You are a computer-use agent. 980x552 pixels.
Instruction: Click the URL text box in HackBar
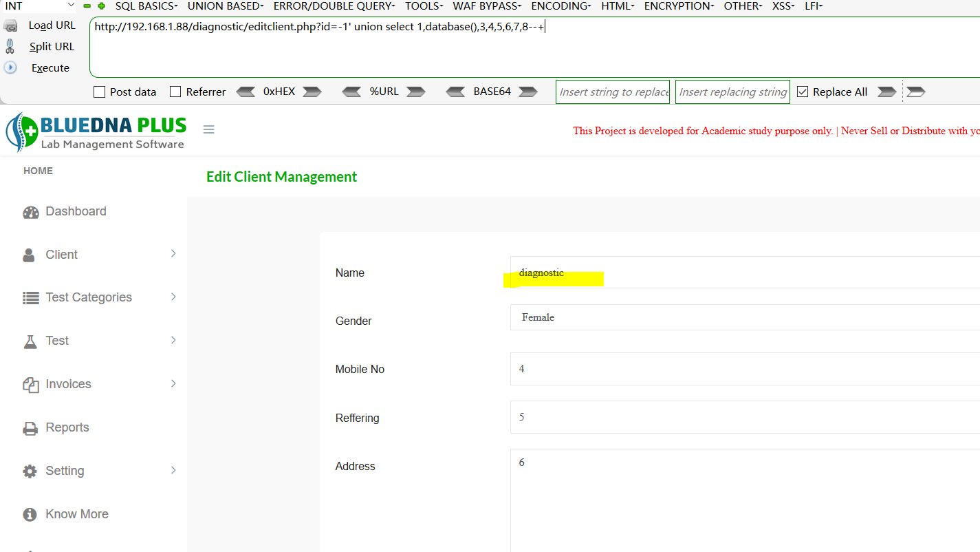534,47
